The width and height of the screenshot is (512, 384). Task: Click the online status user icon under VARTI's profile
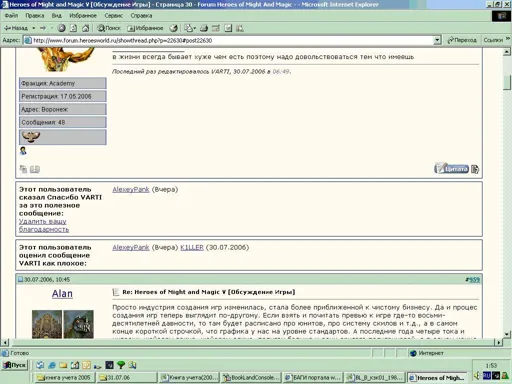point(23,151)
